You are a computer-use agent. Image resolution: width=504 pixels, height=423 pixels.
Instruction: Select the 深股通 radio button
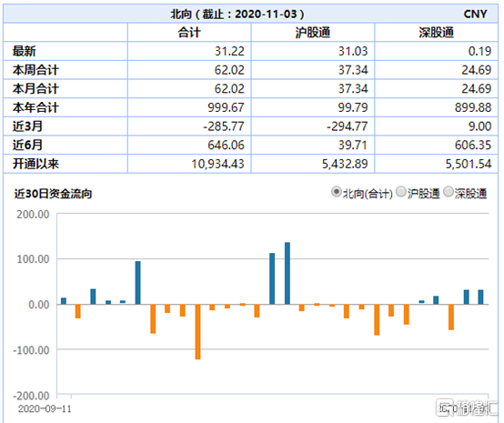coord(449,192)
